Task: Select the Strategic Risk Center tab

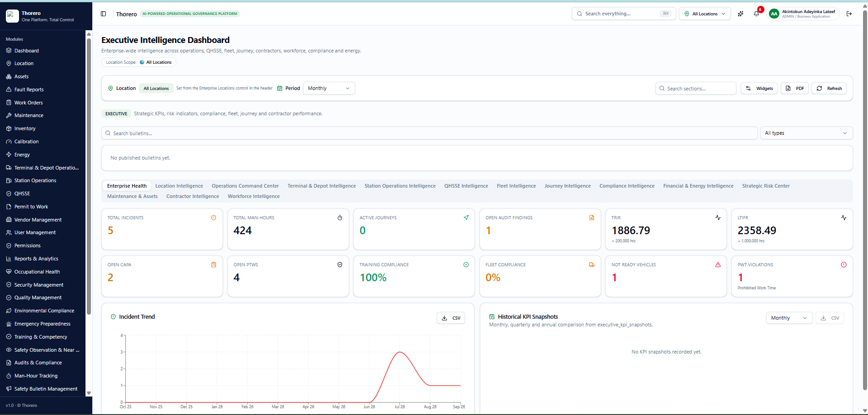Action: coord(766,186)
